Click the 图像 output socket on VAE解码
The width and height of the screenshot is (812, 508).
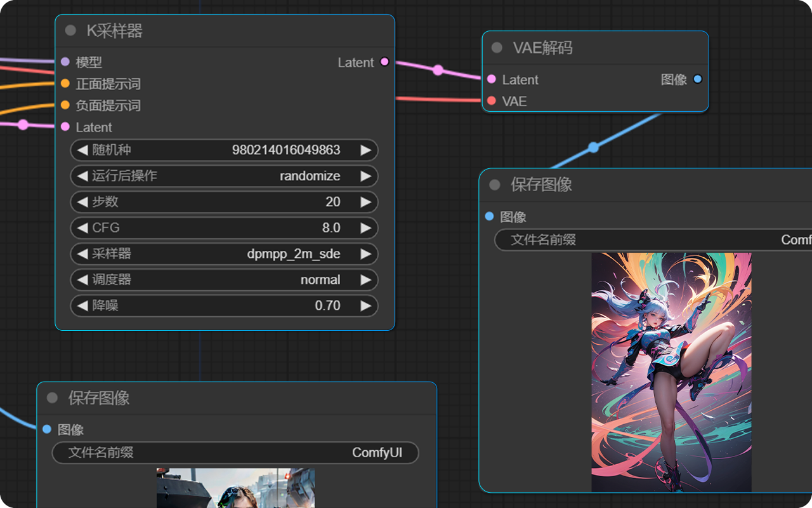[x=698, y=79]
